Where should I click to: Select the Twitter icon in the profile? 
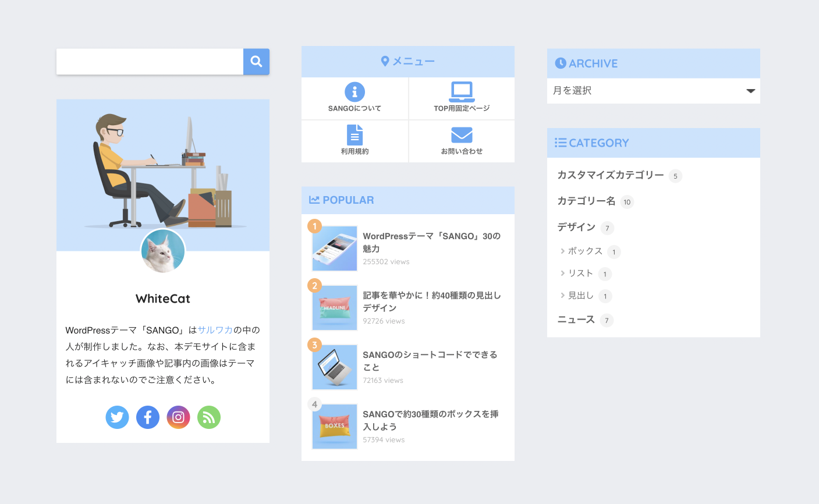click(x=117, y=417)
